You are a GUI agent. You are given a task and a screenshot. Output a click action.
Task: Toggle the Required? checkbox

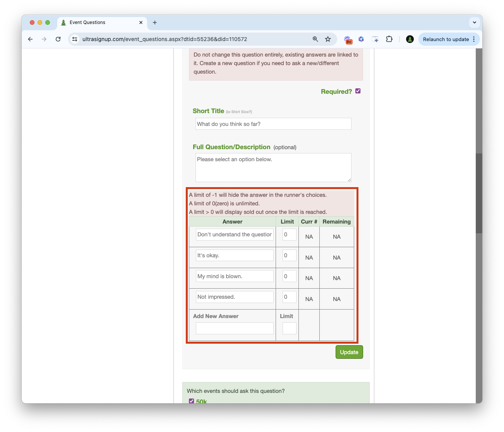click(x=358, y=91)
